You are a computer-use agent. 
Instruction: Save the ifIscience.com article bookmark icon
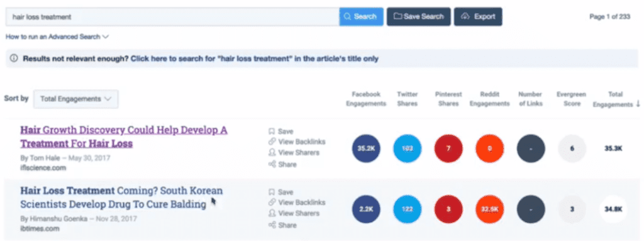(x=272, y=132)
